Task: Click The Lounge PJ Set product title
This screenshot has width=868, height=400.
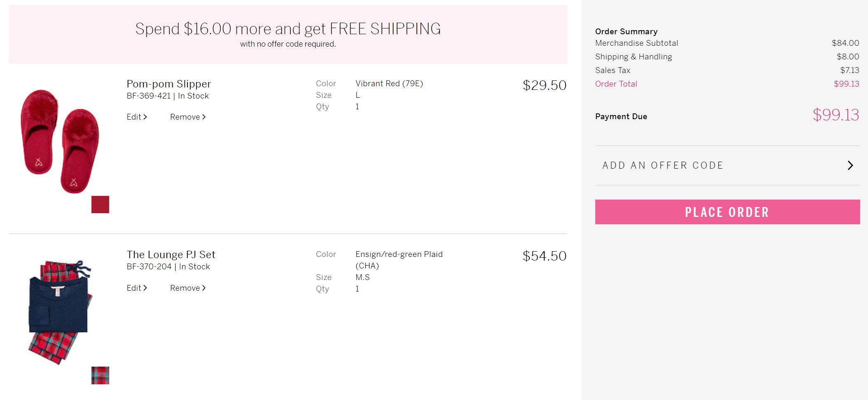Action: [171, 255]
